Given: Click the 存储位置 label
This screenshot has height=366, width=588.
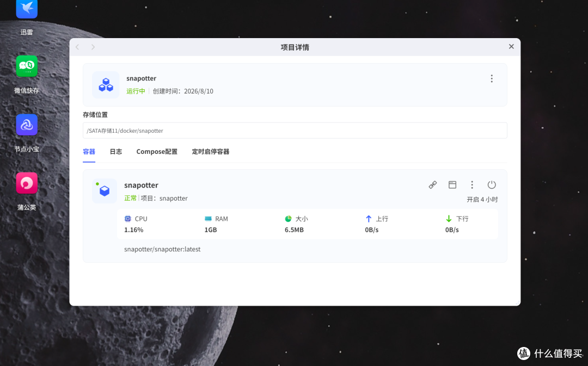Looking at the screenshot, I should click(x=95, y=115).
